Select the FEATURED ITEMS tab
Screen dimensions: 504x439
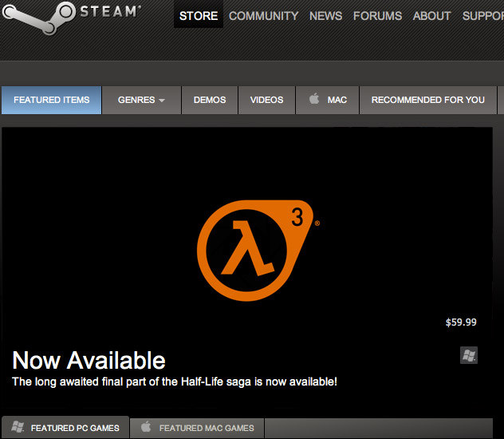[52, 100]
